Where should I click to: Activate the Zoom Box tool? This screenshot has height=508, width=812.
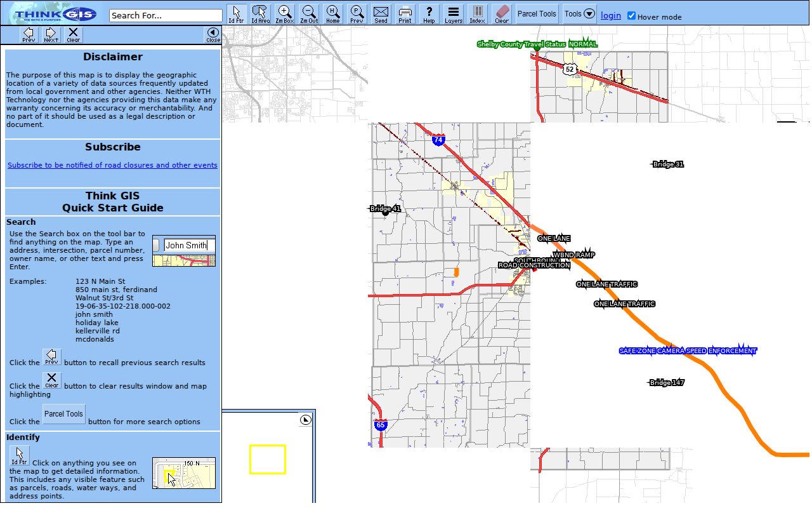coord(285,14)
